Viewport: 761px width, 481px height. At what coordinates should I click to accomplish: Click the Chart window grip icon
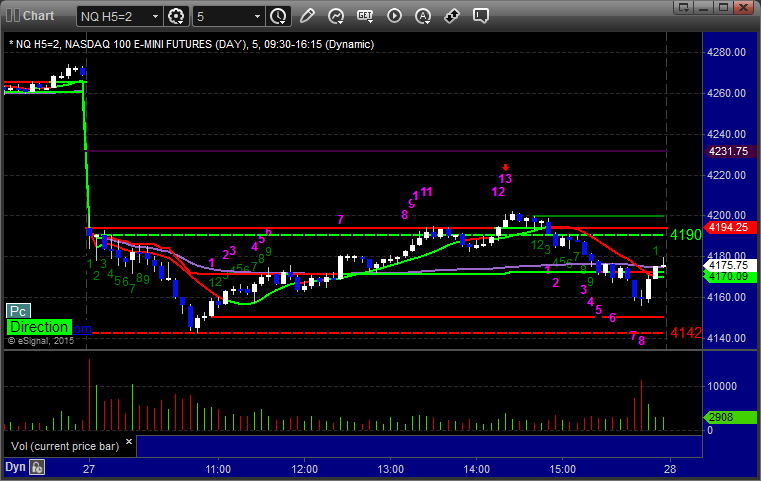pyautogui.click(x=13, y=16)
